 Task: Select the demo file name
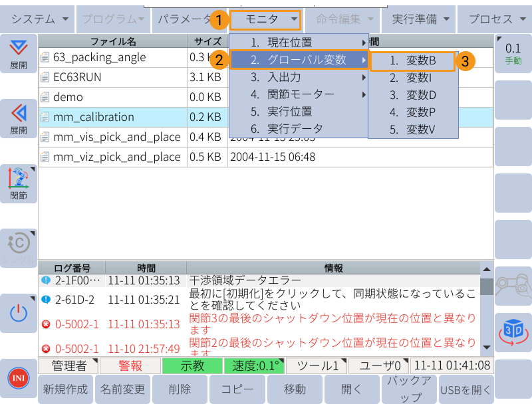tap(68, 97)
